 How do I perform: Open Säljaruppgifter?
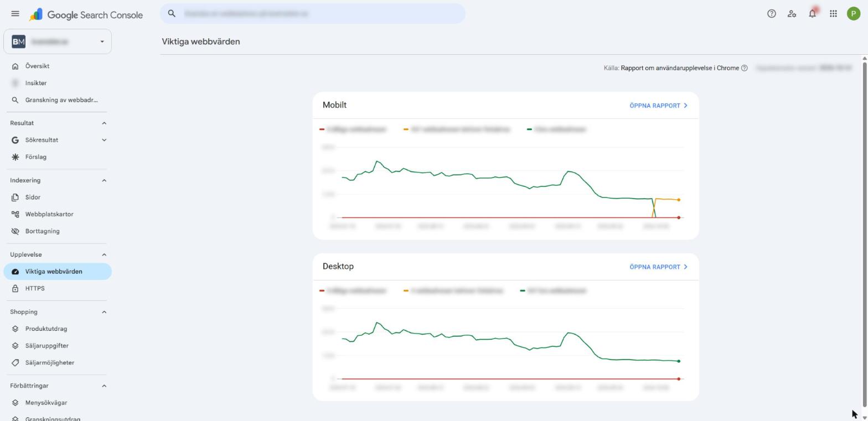tap(58, 346)
